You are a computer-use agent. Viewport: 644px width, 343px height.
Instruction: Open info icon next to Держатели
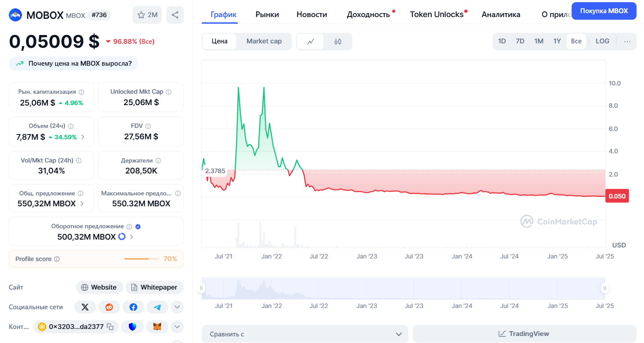click(x=158, y=161)
